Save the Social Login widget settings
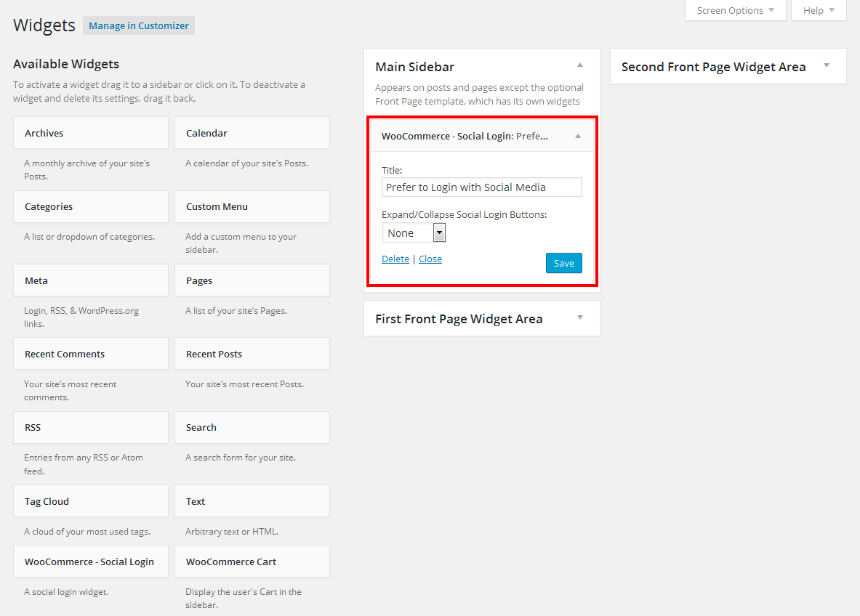The width and height of the screenshot is (860, 616). 563,263
